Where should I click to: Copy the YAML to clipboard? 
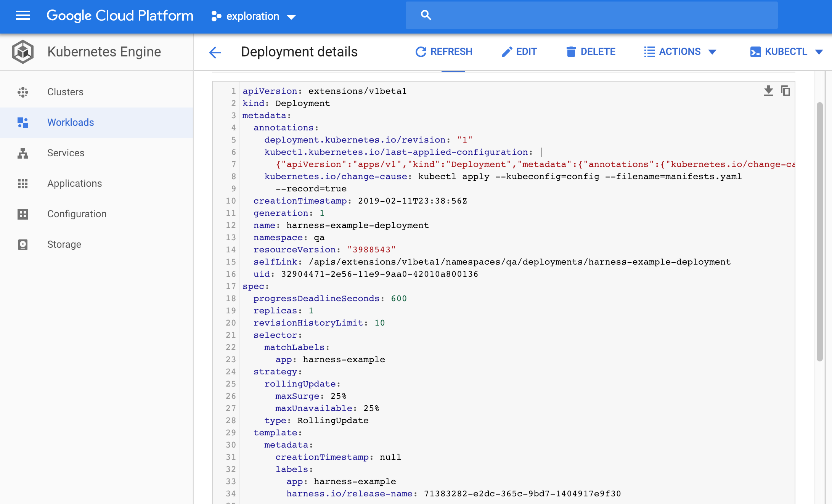[785, 91]
